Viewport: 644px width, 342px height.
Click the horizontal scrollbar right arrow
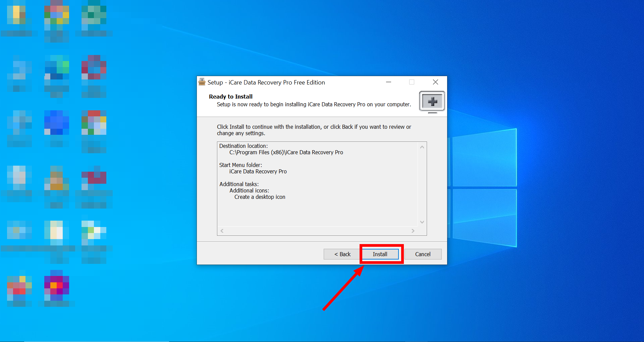413,231
